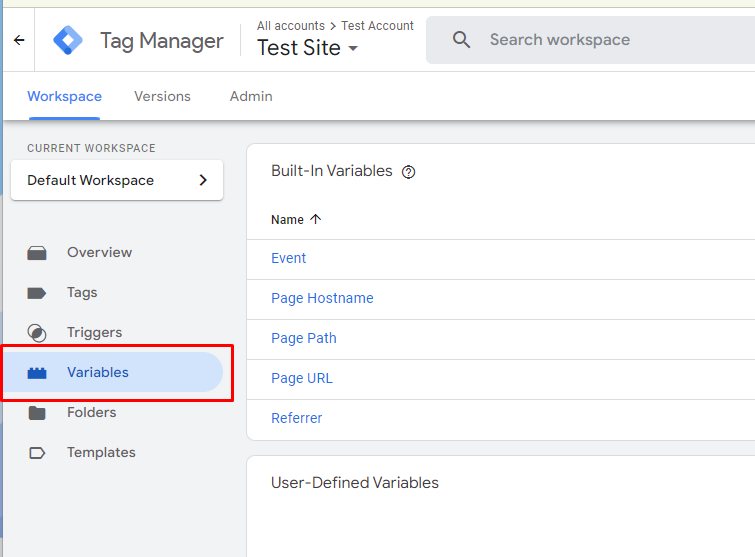Click the Tag Manager diamond logo

pyautogui.click(x=68, y=40)
